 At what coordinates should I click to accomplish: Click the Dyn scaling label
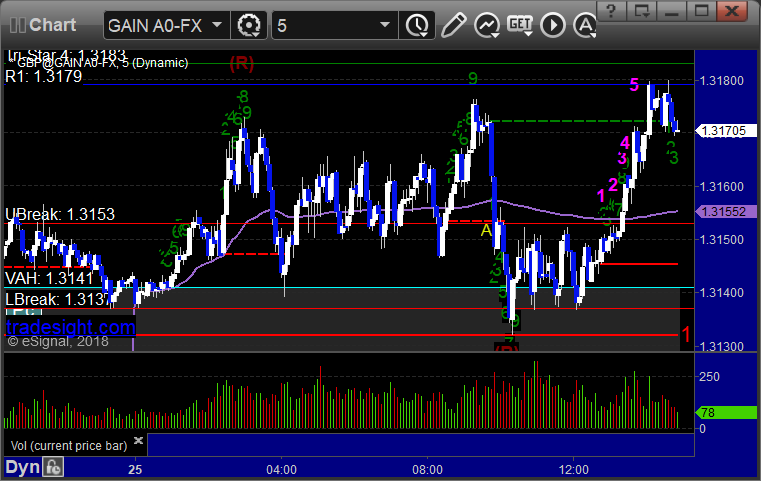(x=22, y=467)
